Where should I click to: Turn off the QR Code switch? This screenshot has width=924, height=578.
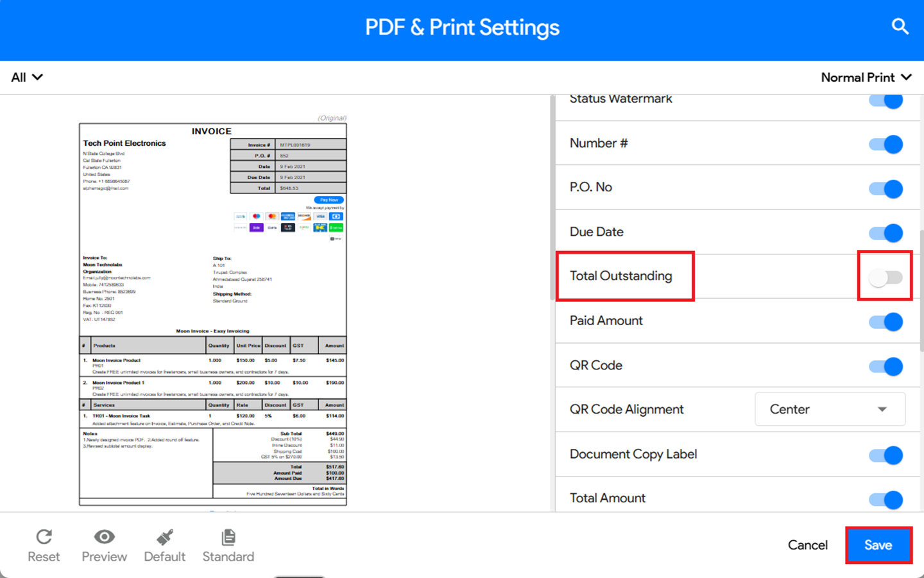click(x=886, y=366)
